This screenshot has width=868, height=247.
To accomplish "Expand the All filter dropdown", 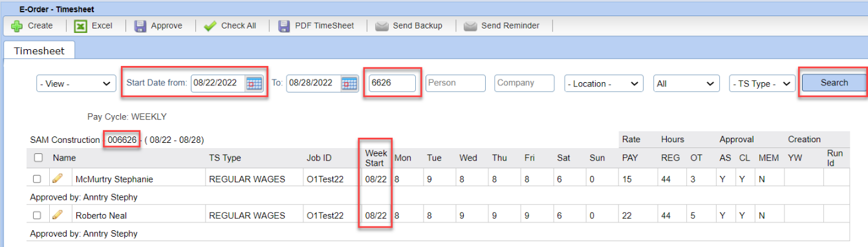I will coord(686,83).
